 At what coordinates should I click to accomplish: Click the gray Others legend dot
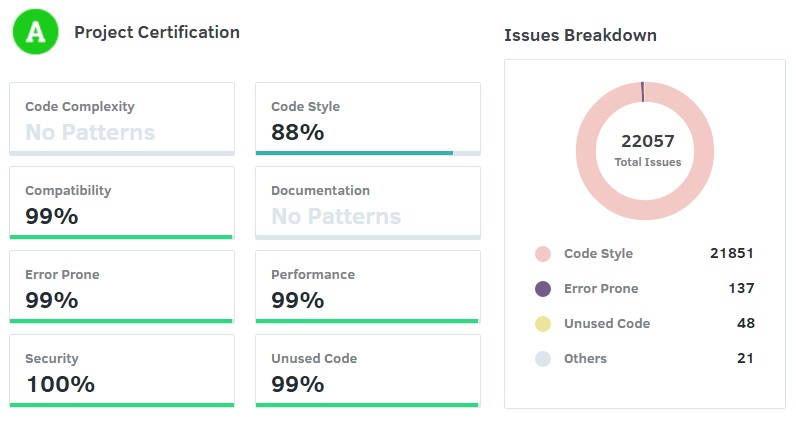543,359
